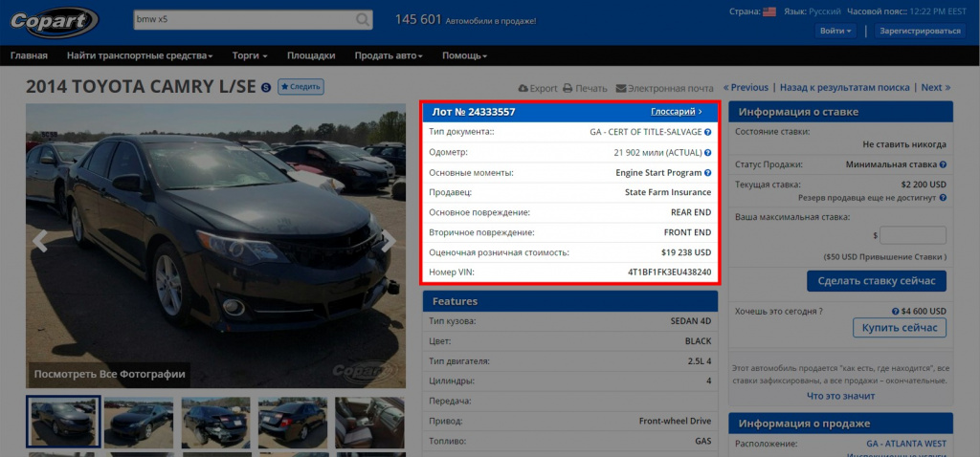This screenshot has width=980, height=457.
Task: Click the Следить watch button
Action: pos(301,87)
